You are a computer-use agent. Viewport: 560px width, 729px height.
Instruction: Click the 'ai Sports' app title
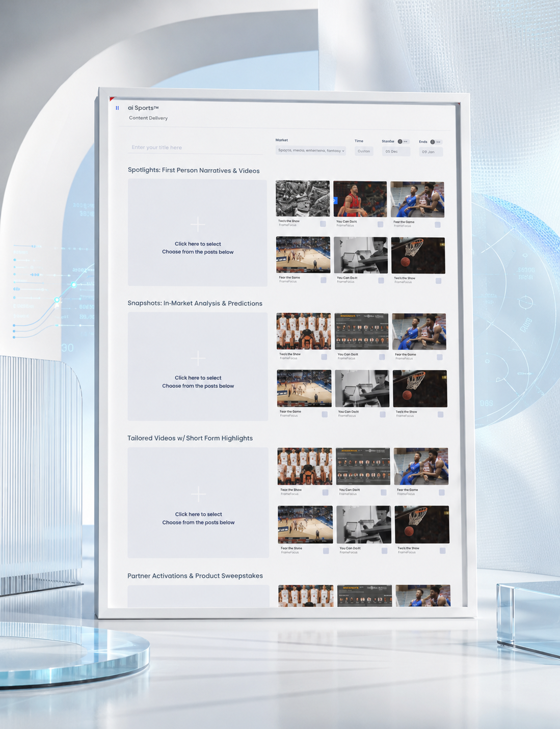coord(143,108)
